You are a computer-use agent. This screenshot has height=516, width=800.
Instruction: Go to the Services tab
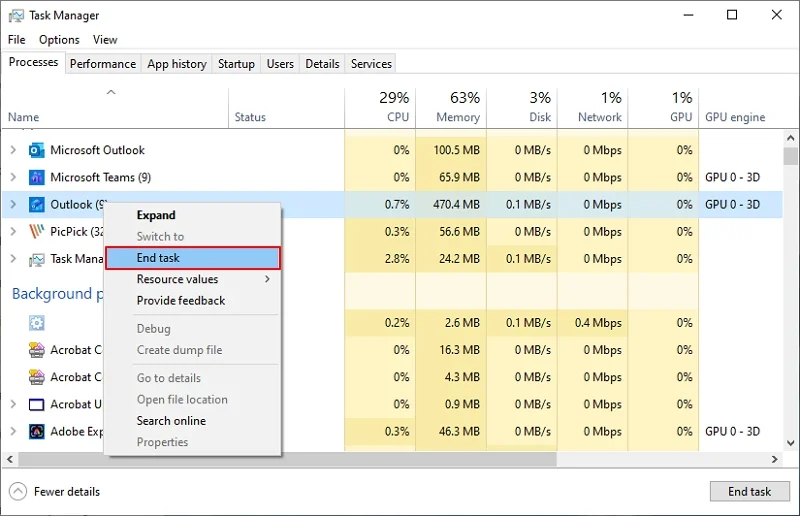coord(371,64)
